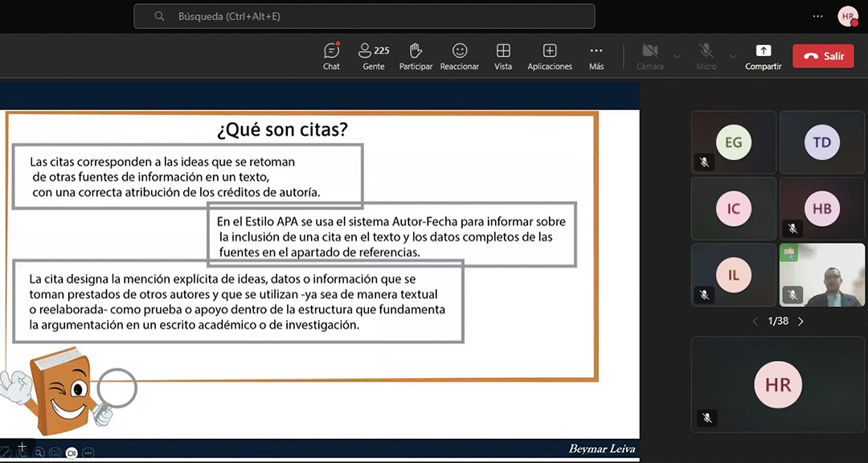The width and height of the screenshot is (868, 463).
Task: Open the Más options menu
Action: (596, 56)
